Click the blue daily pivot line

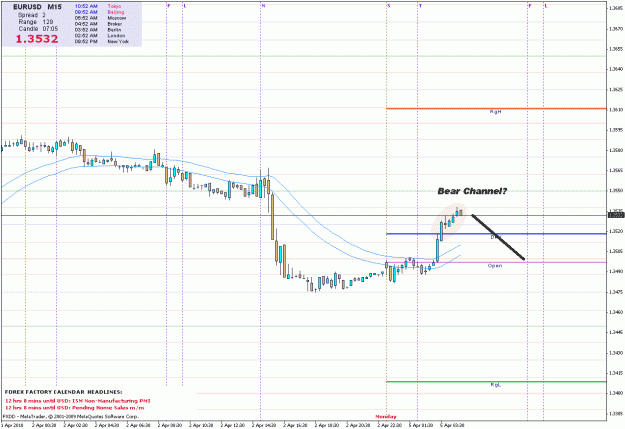(x=496, y=234)
